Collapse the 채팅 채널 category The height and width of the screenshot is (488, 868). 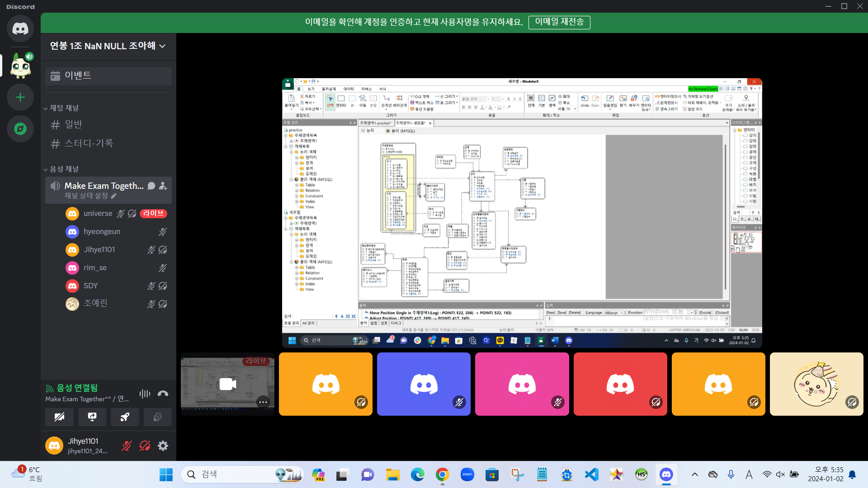click(x=63, y=108)
